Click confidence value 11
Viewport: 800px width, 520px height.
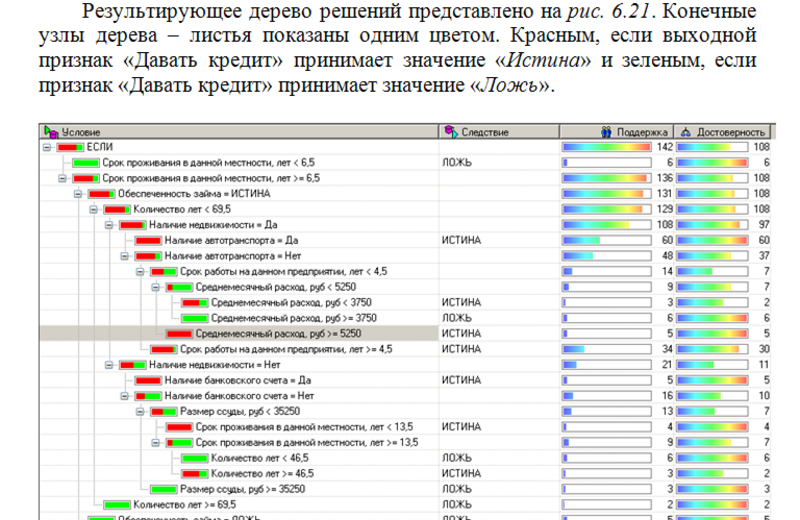(x=764, y=365)
